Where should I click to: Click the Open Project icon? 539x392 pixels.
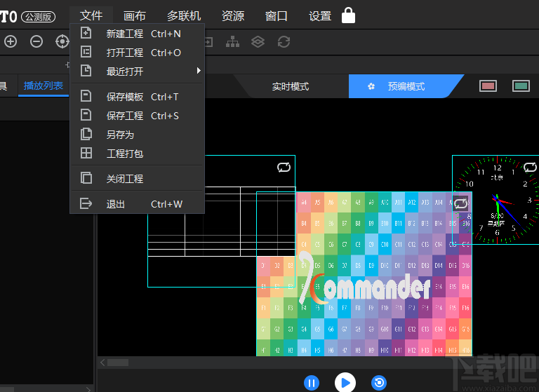point(86,52)
